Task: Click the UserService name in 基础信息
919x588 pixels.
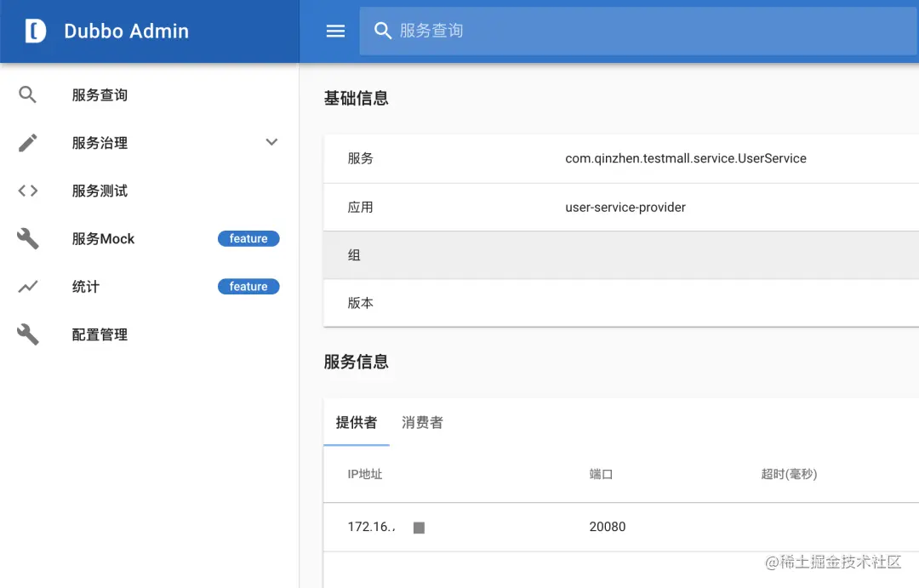Action: (686, 158)
